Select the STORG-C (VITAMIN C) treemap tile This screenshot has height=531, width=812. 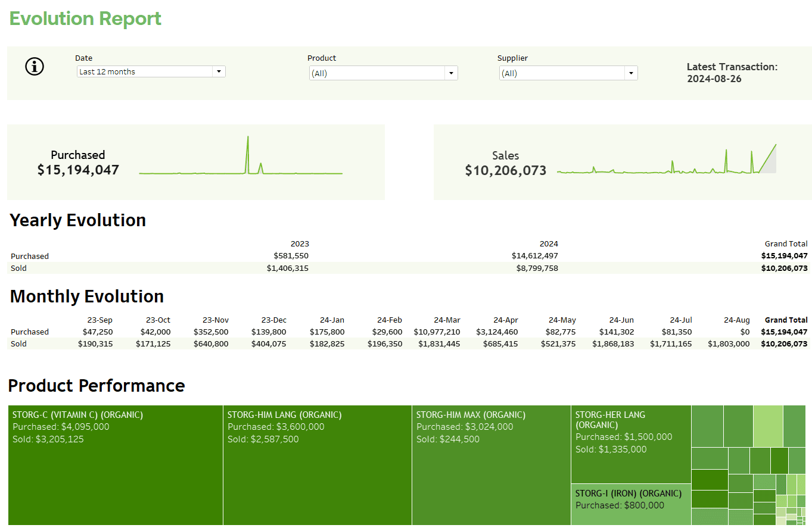pos(116,466)
